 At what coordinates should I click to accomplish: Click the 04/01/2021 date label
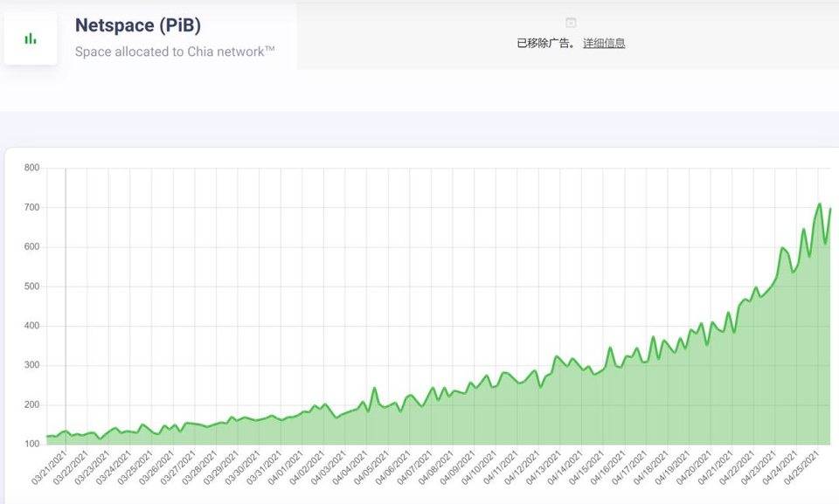(287, 469)
